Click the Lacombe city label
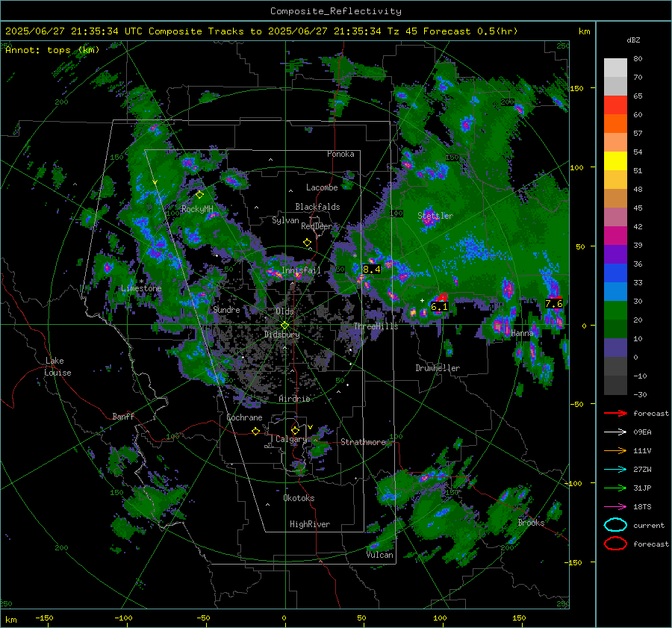Viewport: 672px width, 628px height. (x=322, y=187)
